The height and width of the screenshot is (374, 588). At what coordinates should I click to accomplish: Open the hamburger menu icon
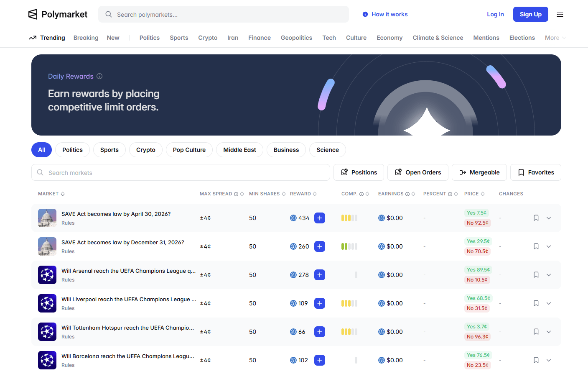pyautogui.click(x=560, y=14)
